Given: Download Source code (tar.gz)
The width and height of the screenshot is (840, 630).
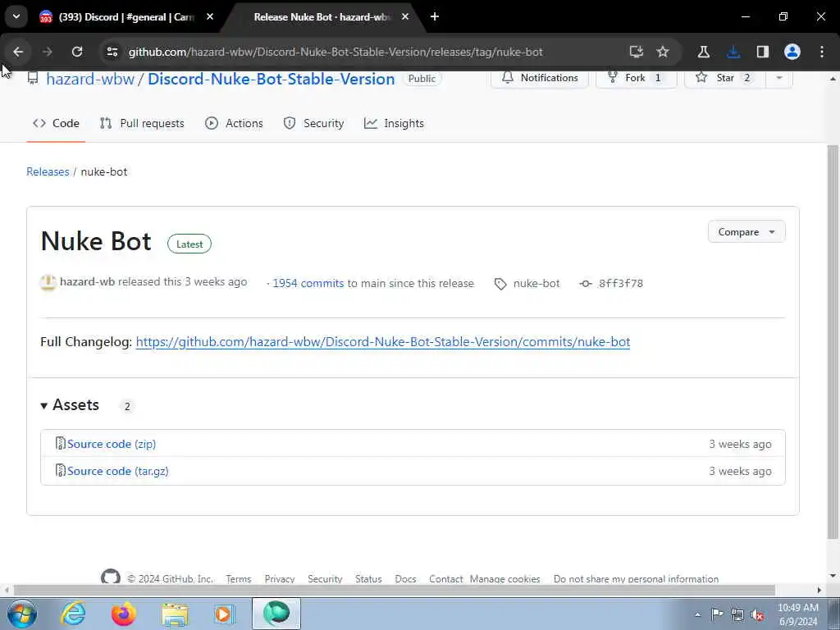Looking at the screenshot, I should pyautogui.click(x=118, y=472).
